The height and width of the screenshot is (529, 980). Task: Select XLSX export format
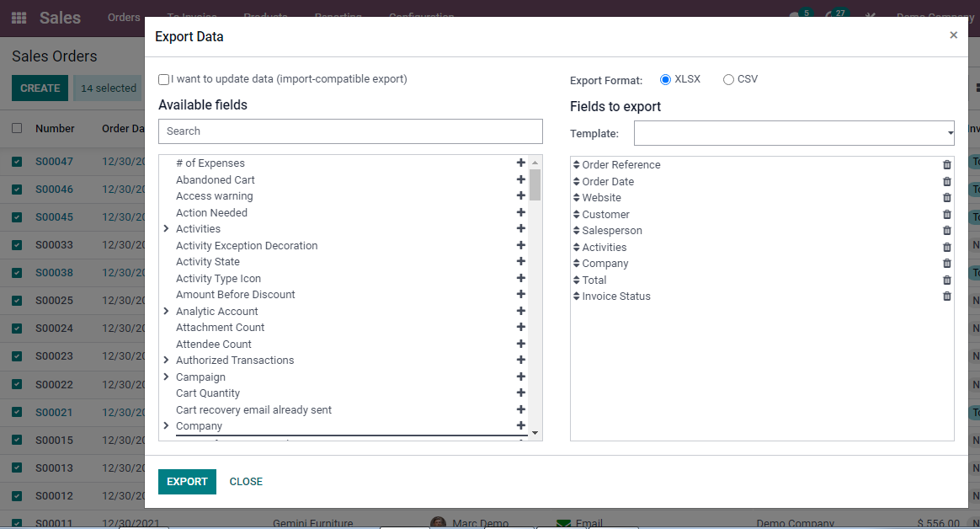tap(665, 79)
